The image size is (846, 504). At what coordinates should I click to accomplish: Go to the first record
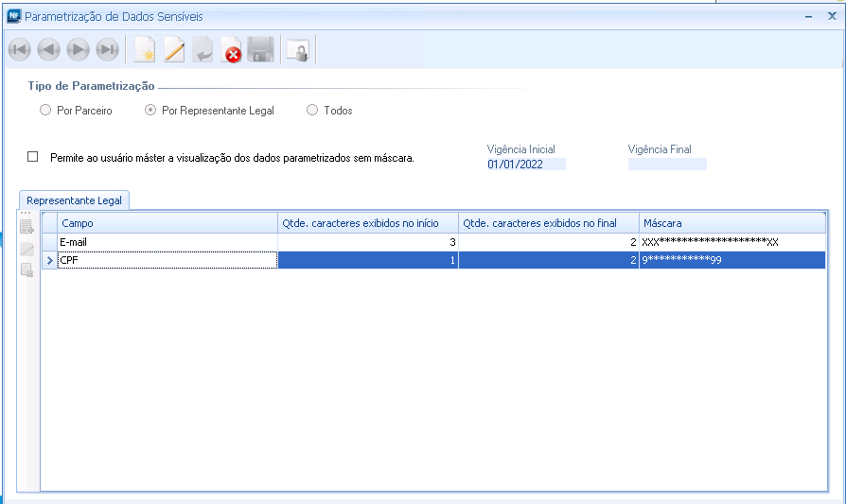(20, 50)
